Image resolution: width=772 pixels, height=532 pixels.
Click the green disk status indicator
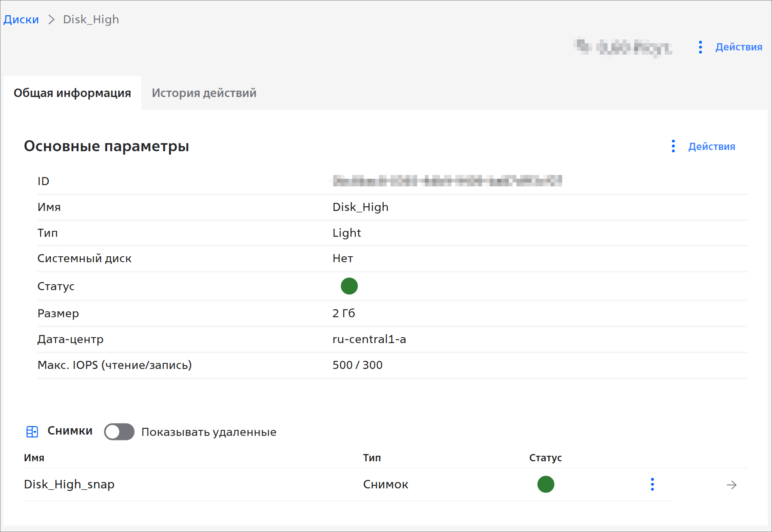349,286
